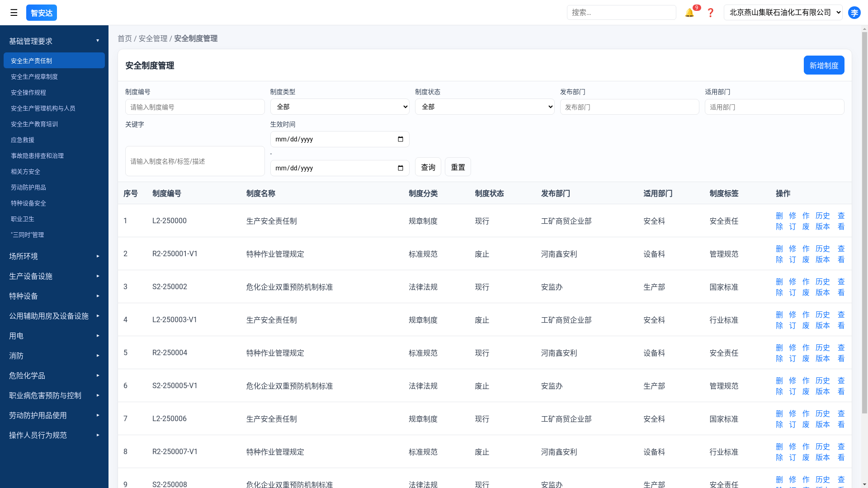This screenshot has height=488, width=868.
Task: Expand 职业病危害预防与控制 section
Action: 54,395
